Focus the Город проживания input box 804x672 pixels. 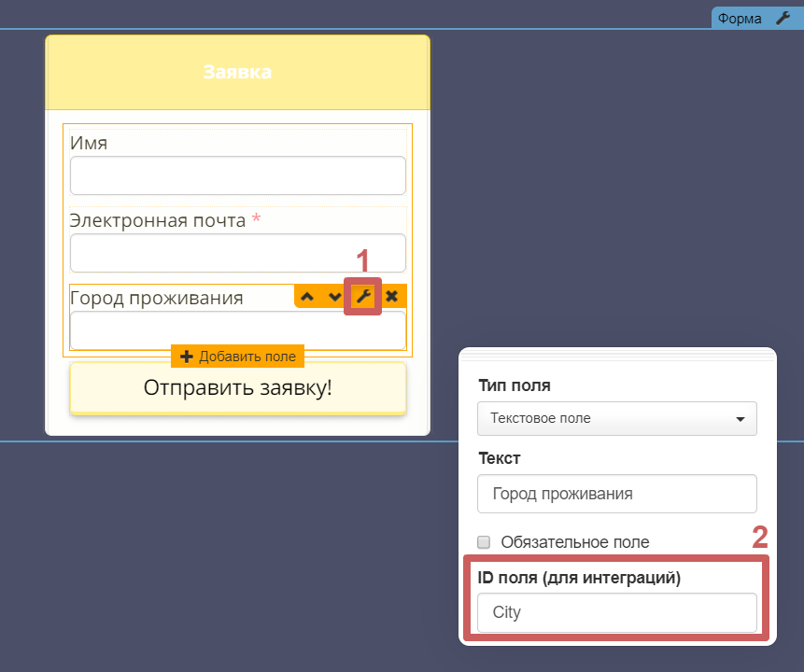point(237,330)
